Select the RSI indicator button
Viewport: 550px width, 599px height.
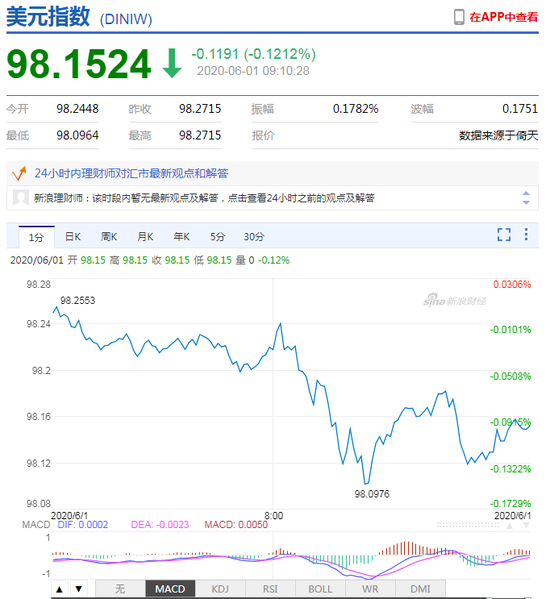270,589
